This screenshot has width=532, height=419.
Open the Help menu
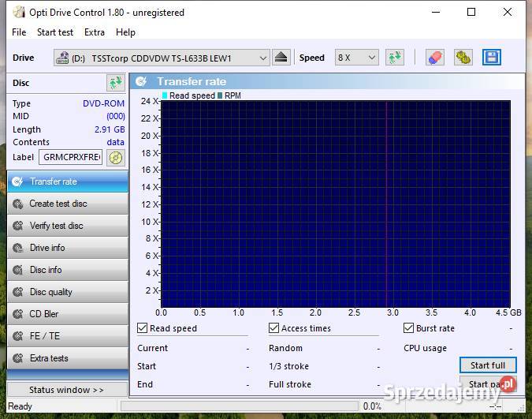coord(125,32)
